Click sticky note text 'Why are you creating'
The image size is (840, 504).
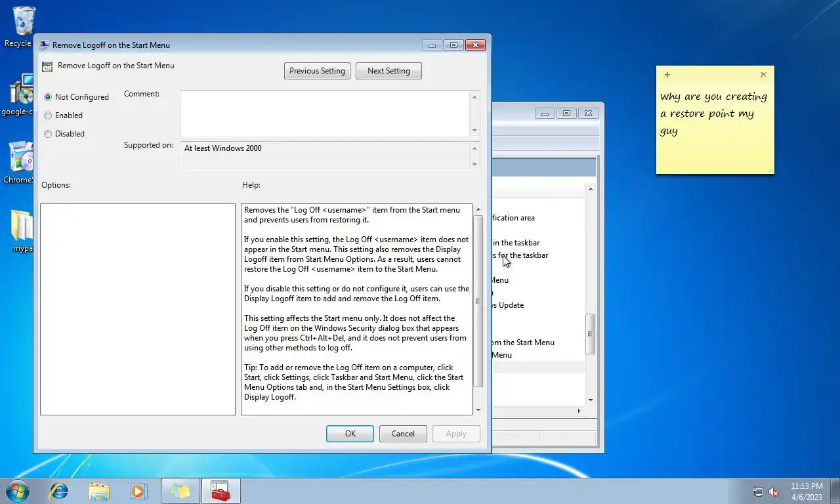(713, 96)
